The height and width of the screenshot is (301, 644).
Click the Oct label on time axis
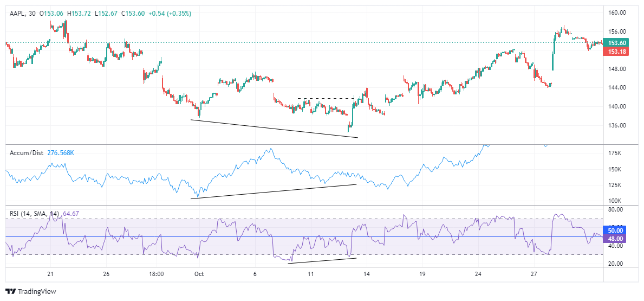[x=199, y=274]
